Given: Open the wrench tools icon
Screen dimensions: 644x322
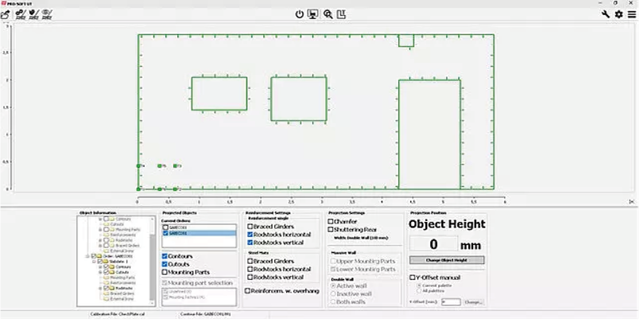Looking at the screenshot, I should (x=606, y=14).
